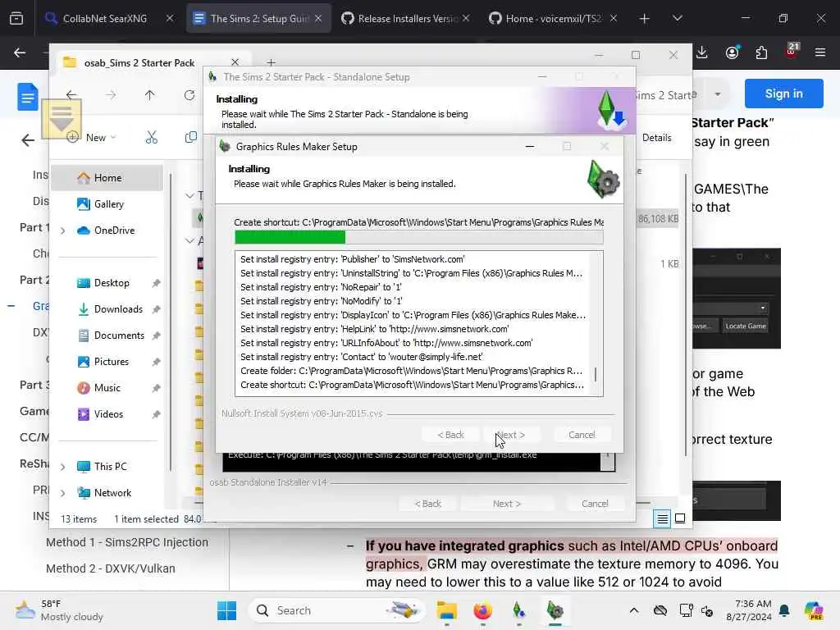The image size is (840, 630).
Task: Click the Firefox back arrow button
Action: [20, 52]
